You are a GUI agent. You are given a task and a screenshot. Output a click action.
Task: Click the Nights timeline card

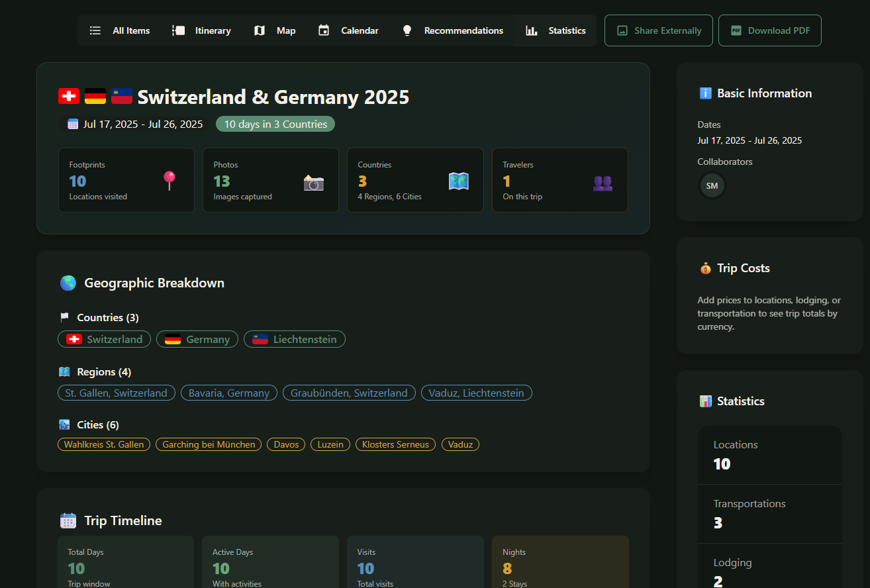(560, 562)
